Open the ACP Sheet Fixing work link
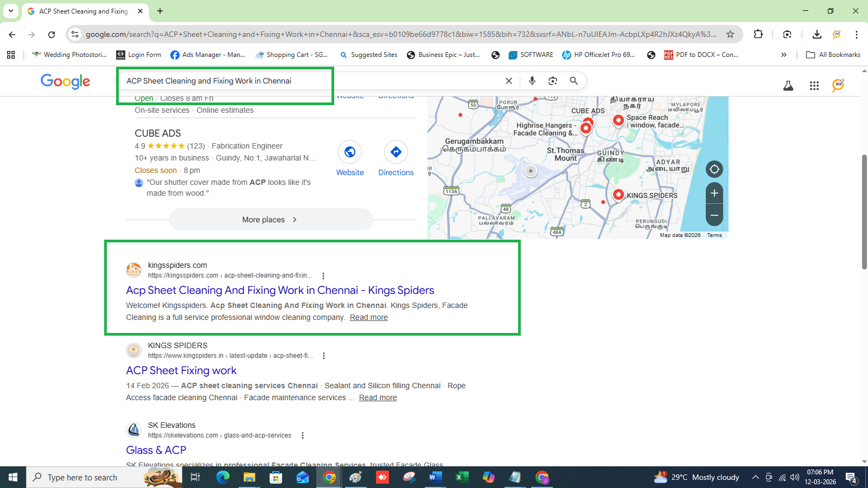This screenshot has height=488, width=868. click(181, 371)
